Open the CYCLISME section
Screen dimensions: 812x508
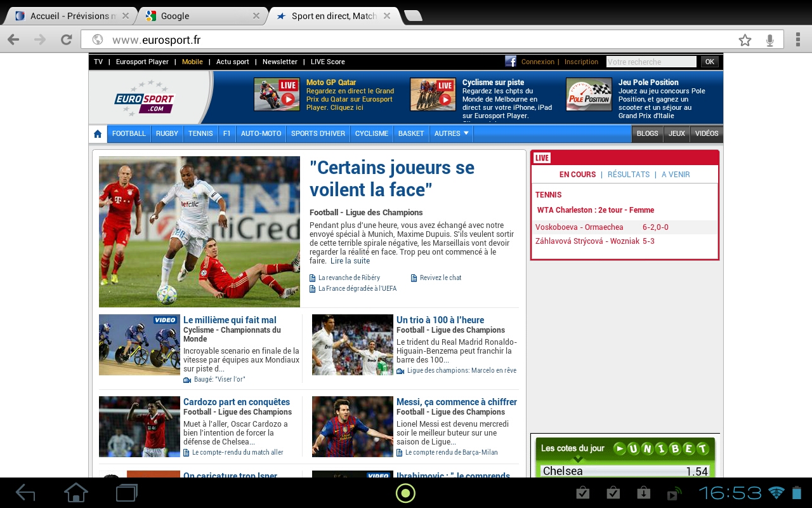coord(372,134)
